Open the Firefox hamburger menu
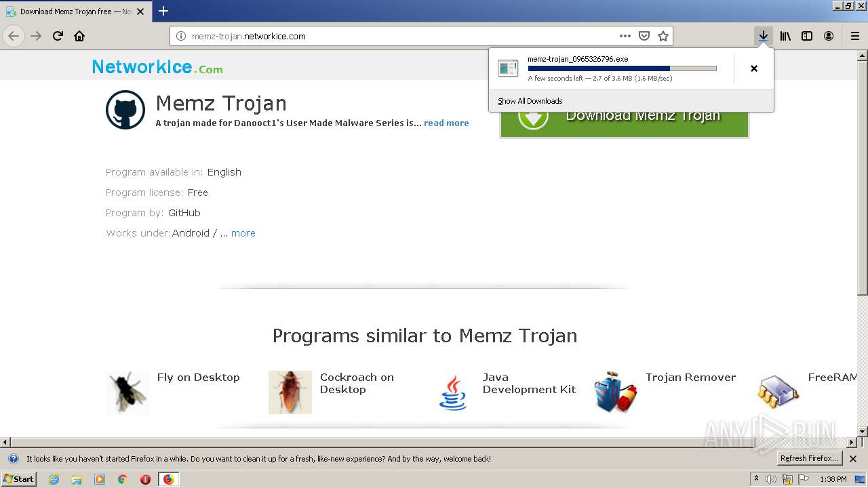This screenshot has height=488, width=868. pyautogui.click(x=854, y=36)
